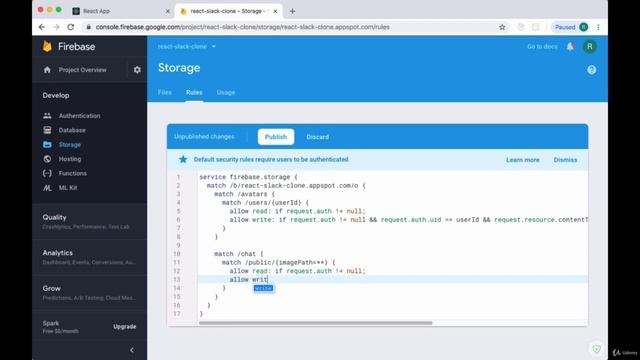Screen dimensions: 640x360
Task: Open Functions in the sidebar
Action: pyautogui.click(x=72, y=173)
